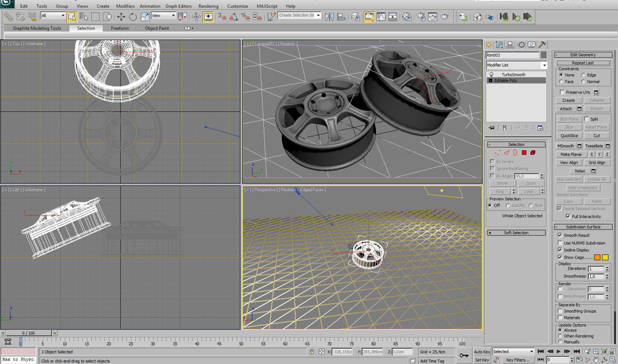Toggle the Isoline Display checkbox
Image resolution: width=618 pixels, height=364 pixels.
coord(559,250)
